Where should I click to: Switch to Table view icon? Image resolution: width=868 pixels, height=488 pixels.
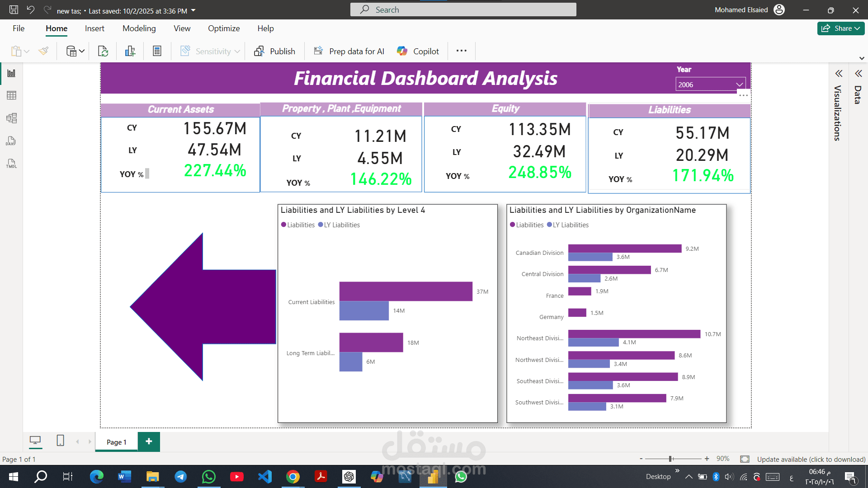tap(11, 95)
